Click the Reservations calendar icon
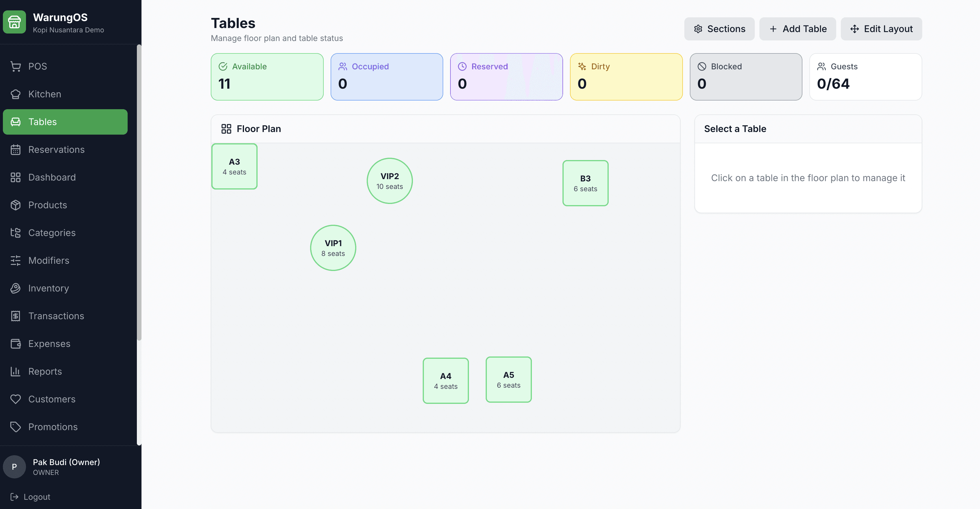 [x=16, y=150]
